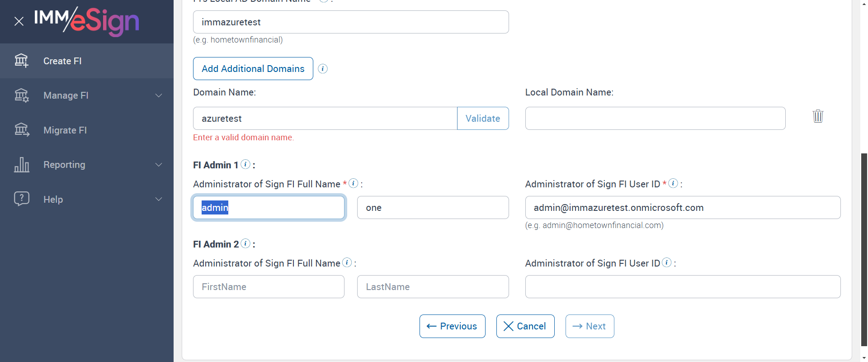868x362 pixels.
Task: Expand the Help menu chevron
Action: pyautogui.click(x=159, y=200)
